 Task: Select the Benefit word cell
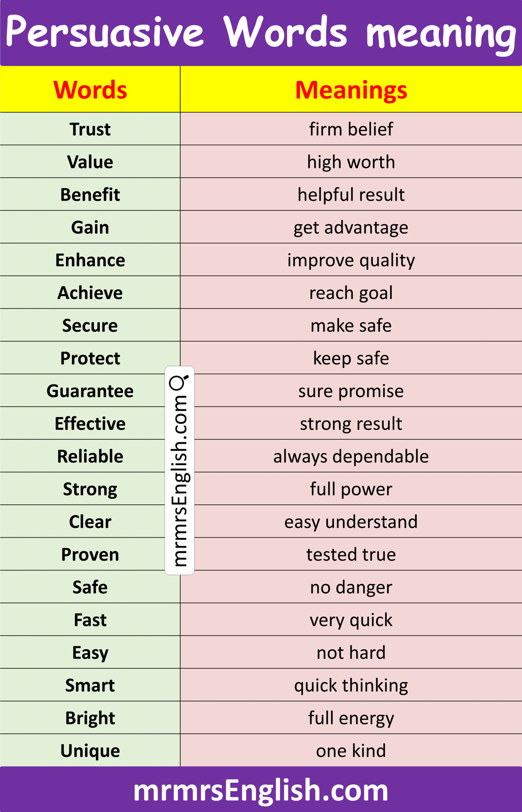tap(90, 195)
